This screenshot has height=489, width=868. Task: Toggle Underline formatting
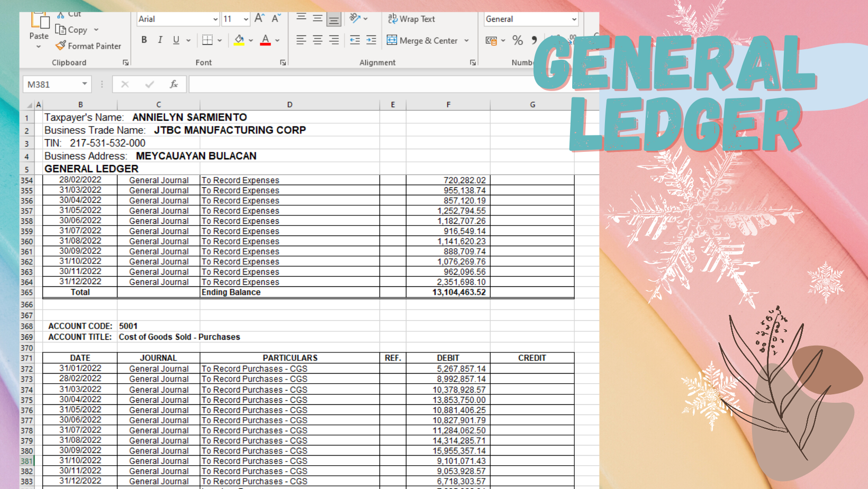pyautogui.click(x=176, y=40)
